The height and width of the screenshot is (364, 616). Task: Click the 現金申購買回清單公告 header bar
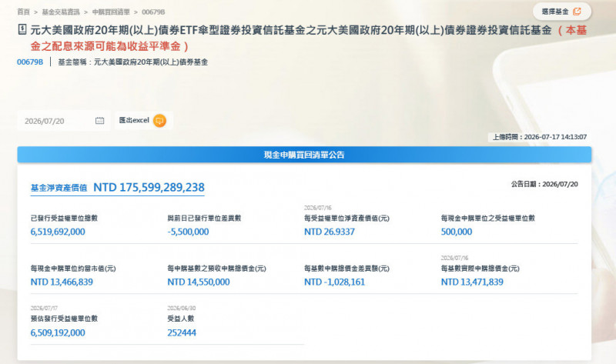coord(304,155)
